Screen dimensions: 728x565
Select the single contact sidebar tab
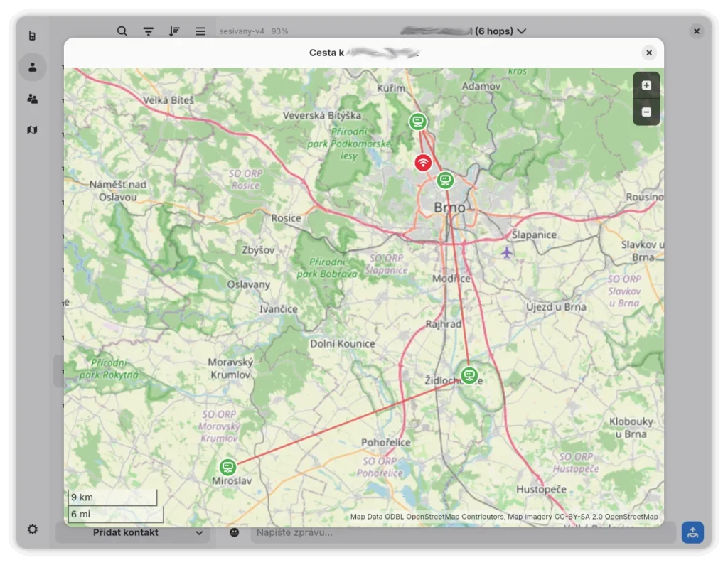coord(32,68)
